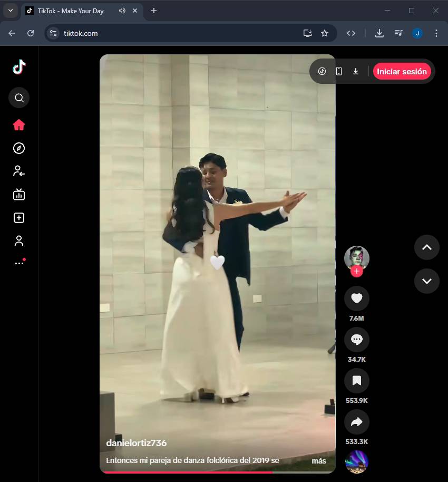448x482 pixels.
Task: Click the Iniciar sesión button
Action: (x=402, y=72)
